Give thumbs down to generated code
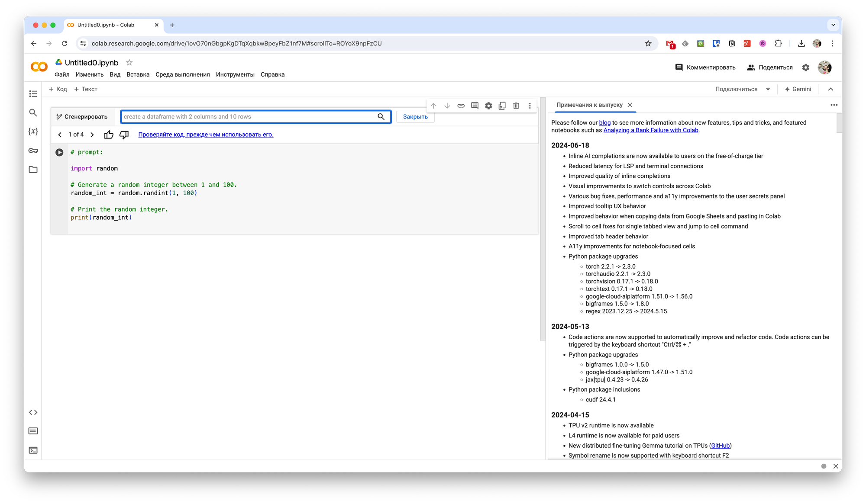Screen dimensions: 866x504 click(124, 135)
